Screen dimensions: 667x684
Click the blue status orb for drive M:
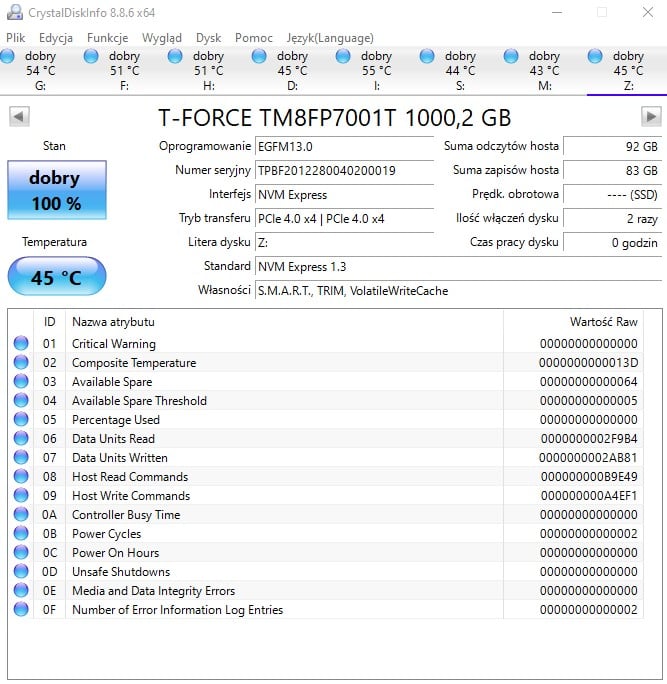click(x=511, y=56)
